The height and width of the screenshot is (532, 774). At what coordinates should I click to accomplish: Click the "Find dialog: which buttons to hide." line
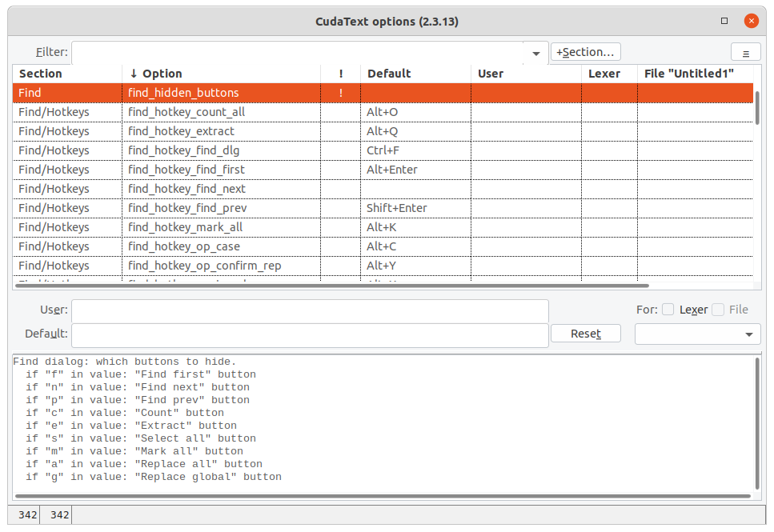125,362
